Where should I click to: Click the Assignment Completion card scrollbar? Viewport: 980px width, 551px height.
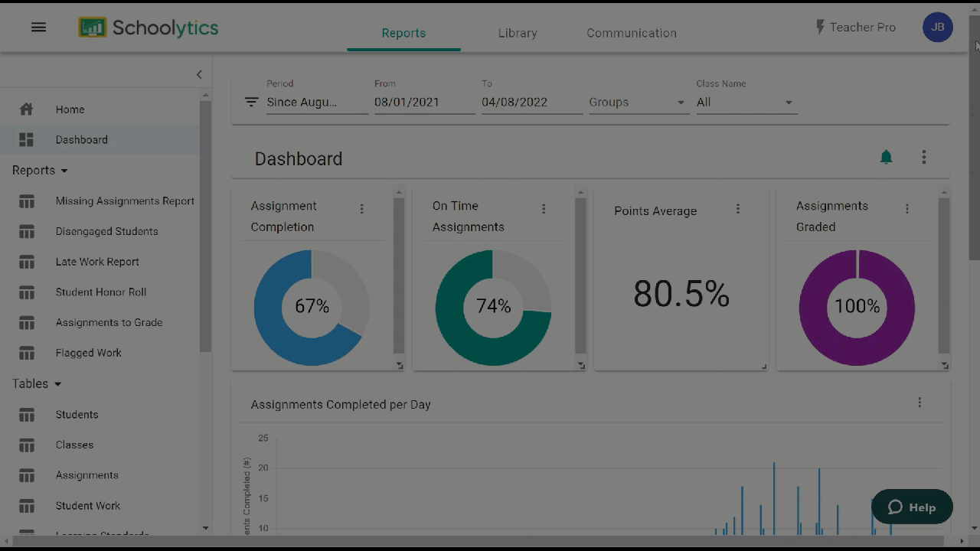point(399,275)
